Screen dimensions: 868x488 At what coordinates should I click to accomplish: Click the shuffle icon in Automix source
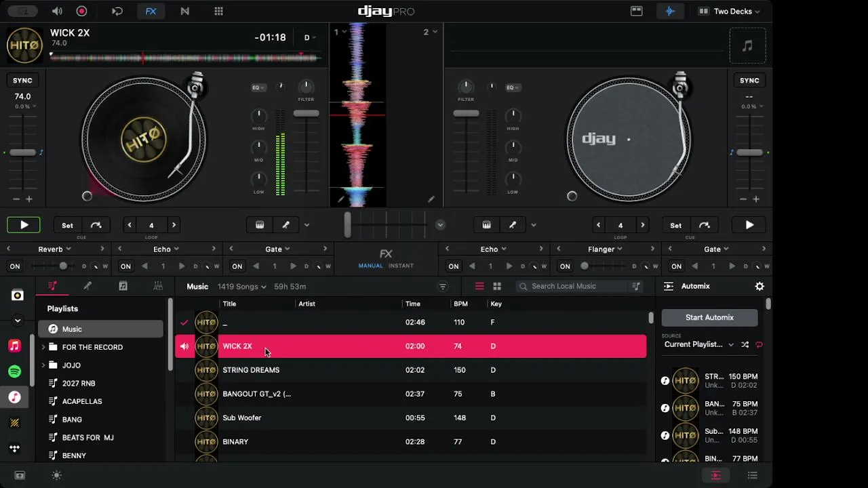(745, 344)
